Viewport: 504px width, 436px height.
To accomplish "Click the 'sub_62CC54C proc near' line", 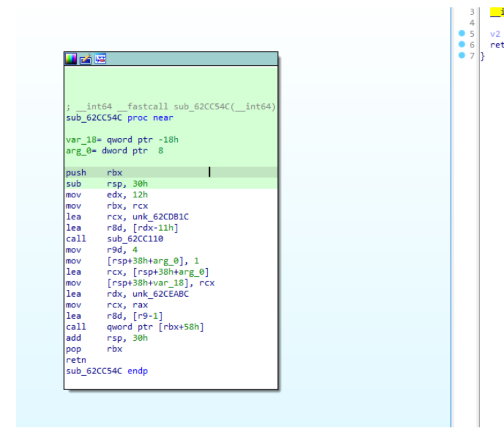I will [119, 118].
